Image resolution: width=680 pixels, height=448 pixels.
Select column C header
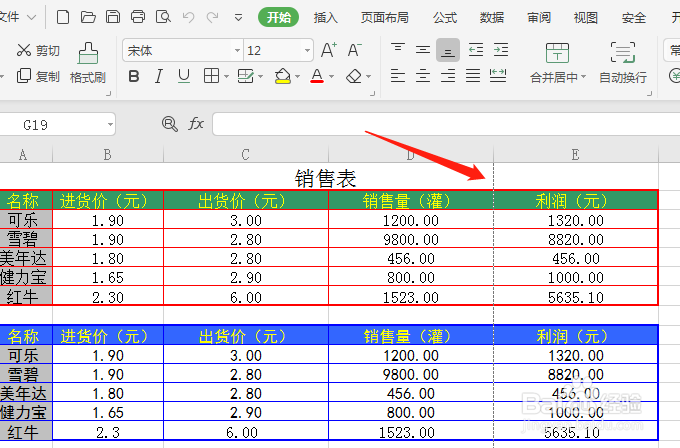pyautogui.click(x=246, y=154)
